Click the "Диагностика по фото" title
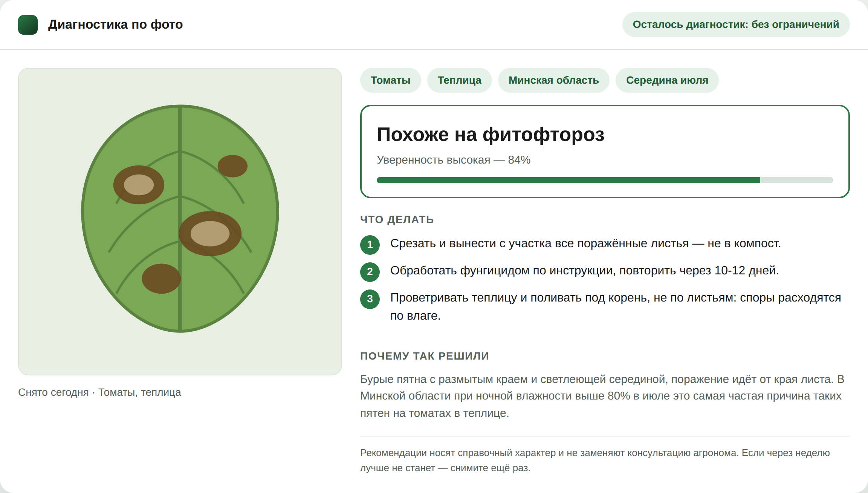 pyautogui.click(x=115, y=24)
